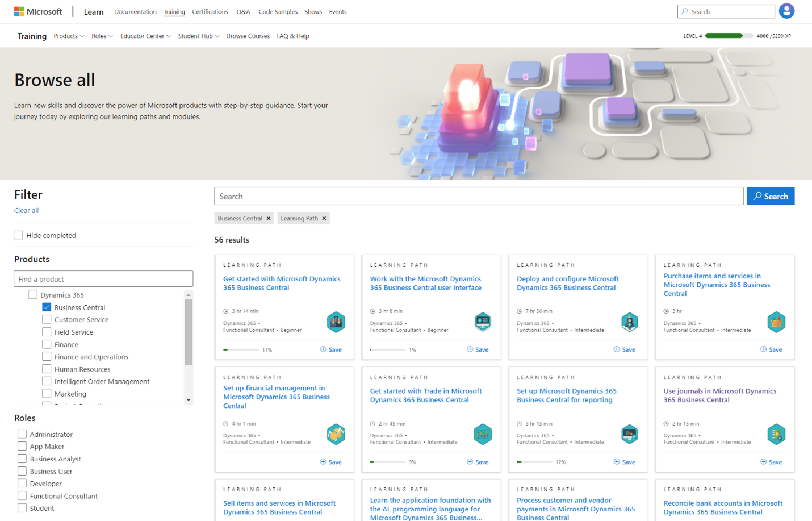Open Code Samples in top navigation
Screen dimensions: 812x521
point(278,11)
